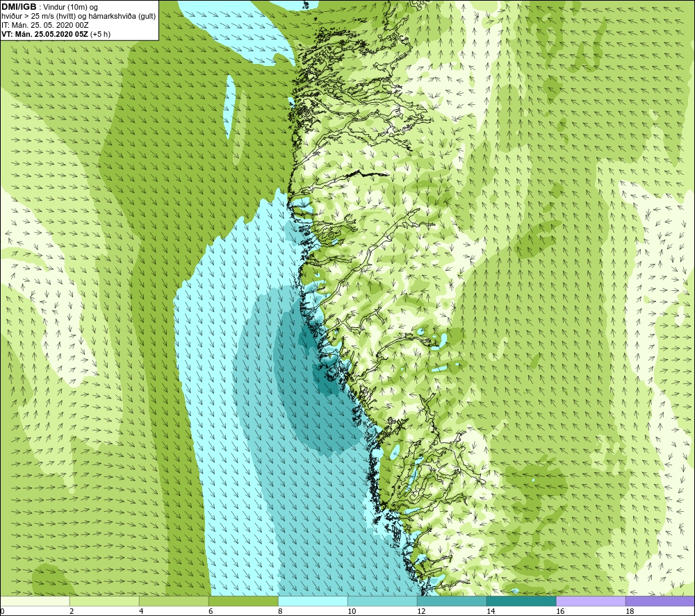695x616 pixels.
Task: Click the legend tick label '16'
Action: tap(560, 612)
